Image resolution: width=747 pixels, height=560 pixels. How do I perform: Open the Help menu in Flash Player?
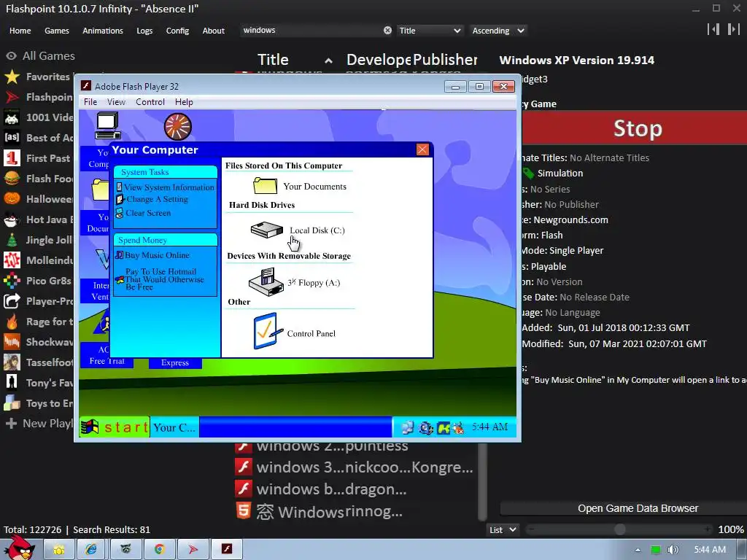pyautogui.click(x=184, y=102)
